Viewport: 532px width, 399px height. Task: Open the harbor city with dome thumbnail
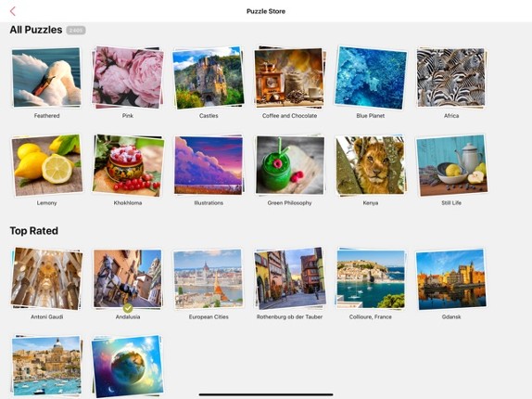click(46, 367)
